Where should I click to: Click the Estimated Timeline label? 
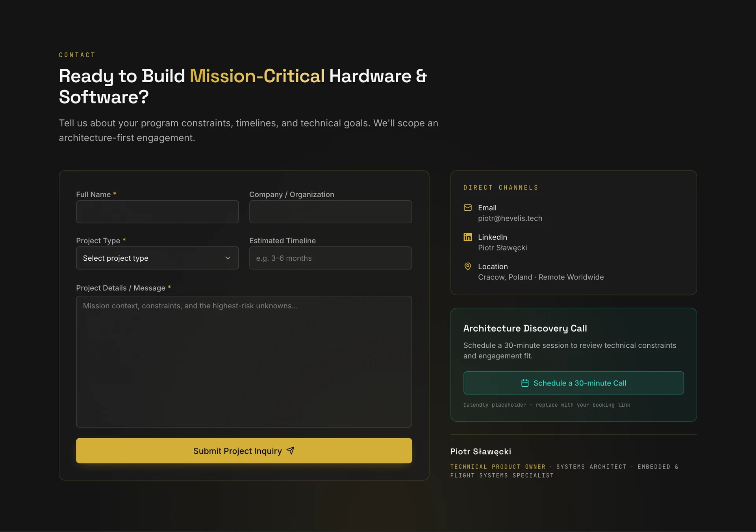point(282,241)
